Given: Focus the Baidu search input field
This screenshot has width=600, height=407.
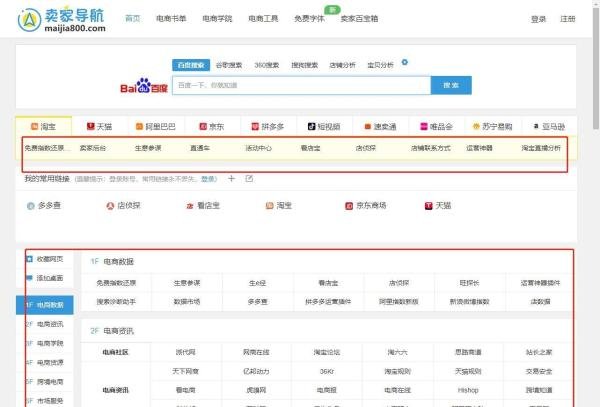Looking at the screenshot, I should pos(302,85).
